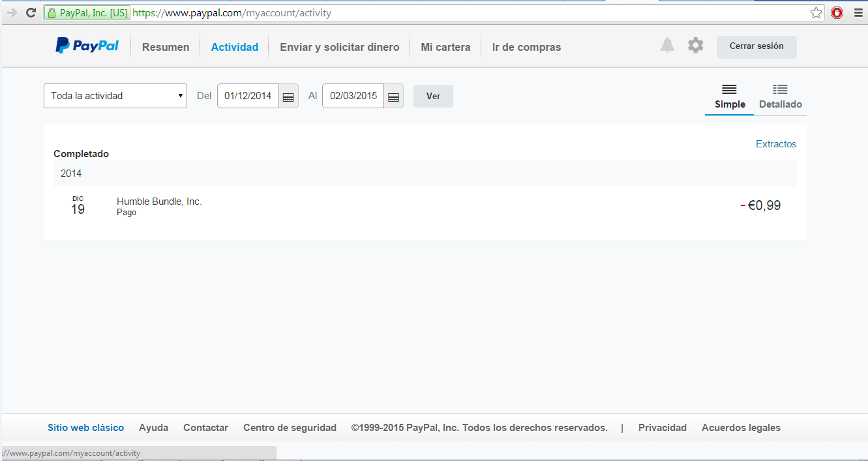The image size is (868, 461).
Task: Open the notifications bell
Action: point(667,46)
